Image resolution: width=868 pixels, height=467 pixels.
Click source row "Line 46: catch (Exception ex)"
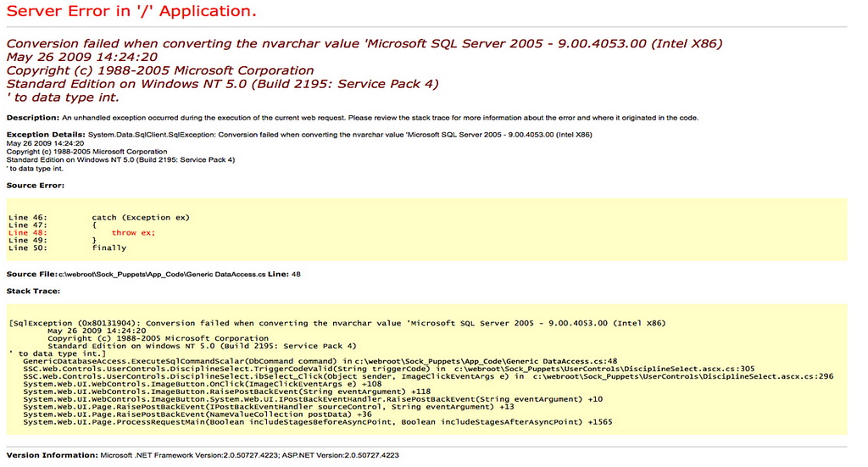click(99, 218)
